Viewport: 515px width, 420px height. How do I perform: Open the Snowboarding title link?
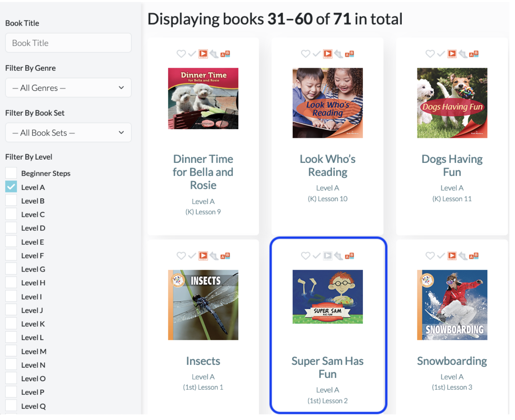click(x=452, y=361)
